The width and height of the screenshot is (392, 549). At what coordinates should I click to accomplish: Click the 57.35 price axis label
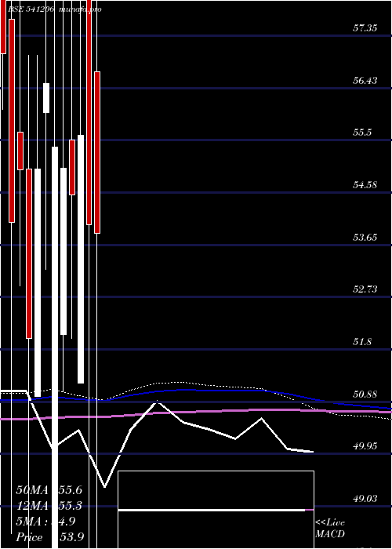(365, 28)
